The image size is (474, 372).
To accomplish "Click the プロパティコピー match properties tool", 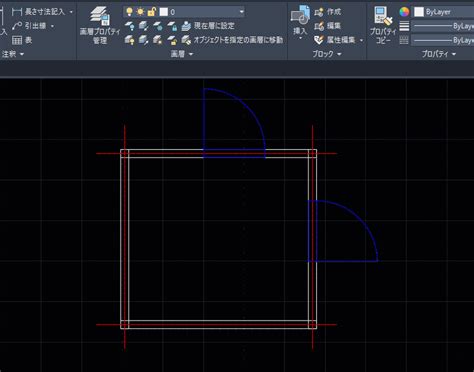I will (383, 25).
